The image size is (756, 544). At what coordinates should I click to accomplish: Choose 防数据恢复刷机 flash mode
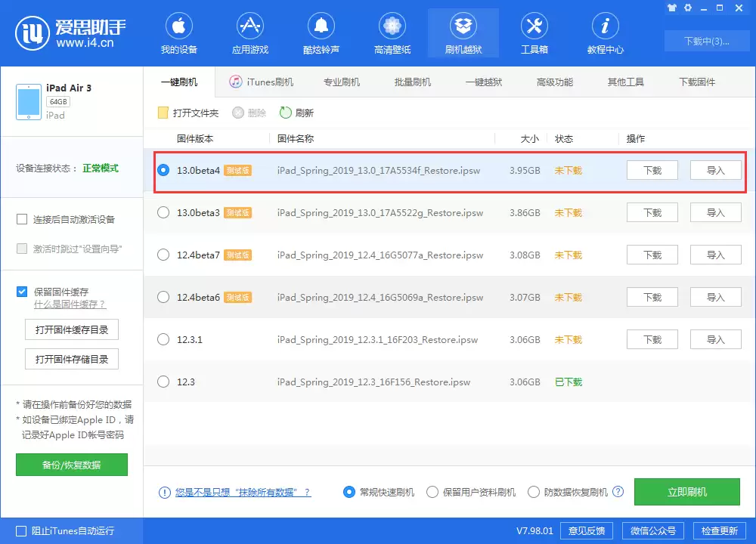pos(534,492)
